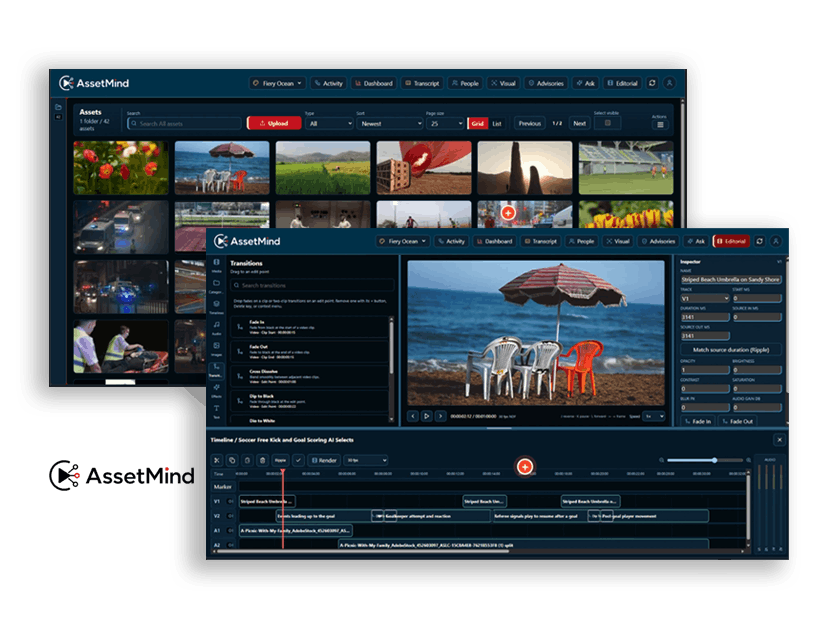Toggle visibility on track V2
The height and width of the screenshot is (640, 824).
click(x=230, y=517)
